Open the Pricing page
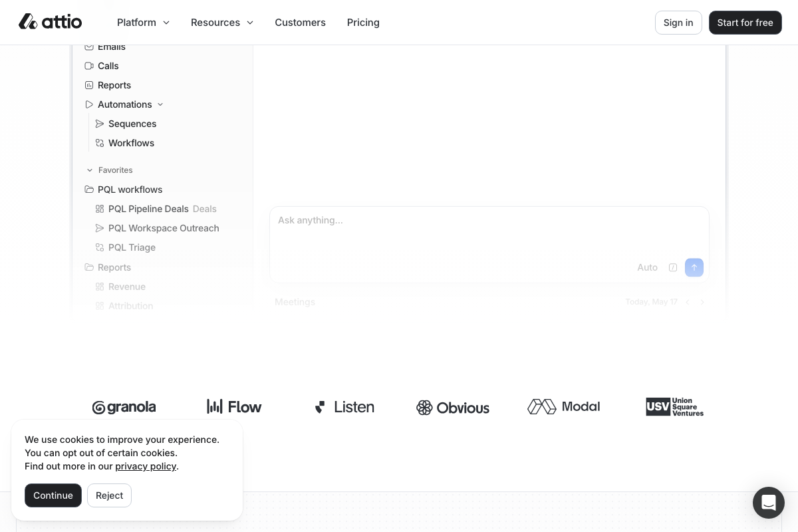The width and height of the screenshot is (798, 532). click(363, 23)
